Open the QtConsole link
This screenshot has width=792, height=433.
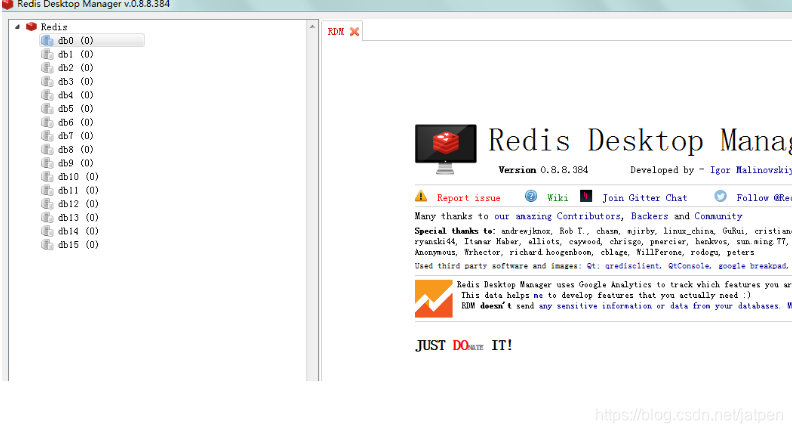688,266
